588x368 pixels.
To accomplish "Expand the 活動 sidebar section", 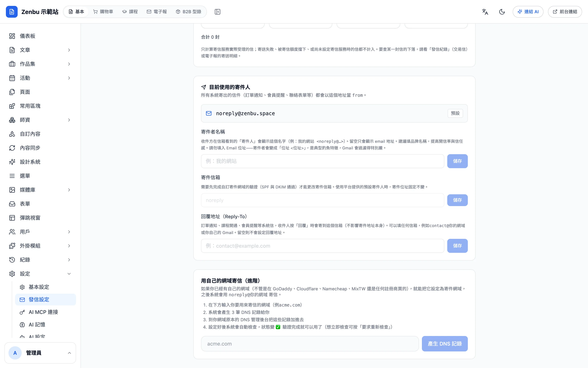I will pyautogui.click(x=40, y=78).
